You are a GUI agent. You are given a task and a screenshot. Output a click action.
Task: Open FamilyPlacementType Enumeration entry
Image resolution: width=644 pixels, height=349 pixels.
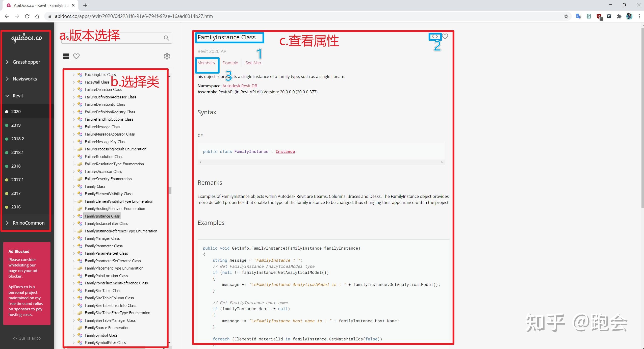click(x=114, y=268)
